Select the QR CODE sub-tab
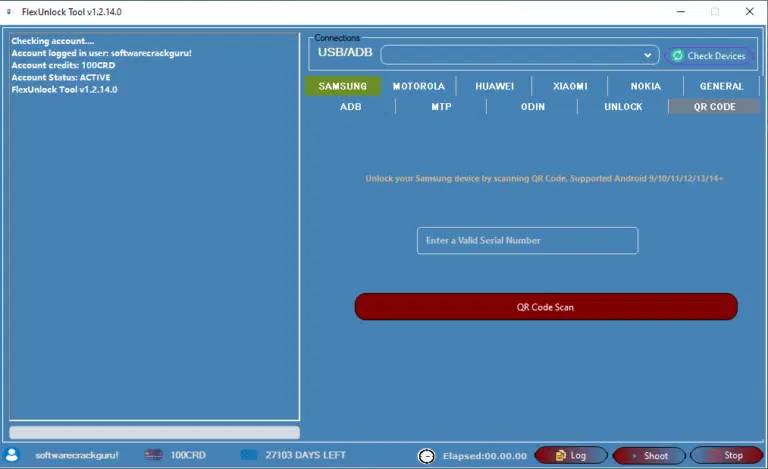Image resolution: width=768 pixels, height=469 pixels. 715,107
